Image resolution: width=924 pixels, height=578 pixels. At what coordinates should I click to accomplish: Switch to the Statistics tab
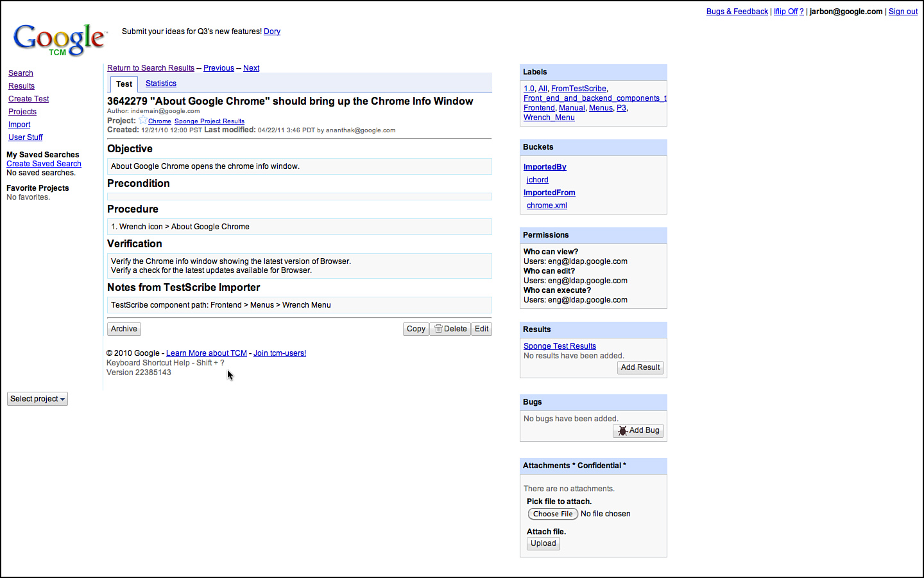coord(161,83)
